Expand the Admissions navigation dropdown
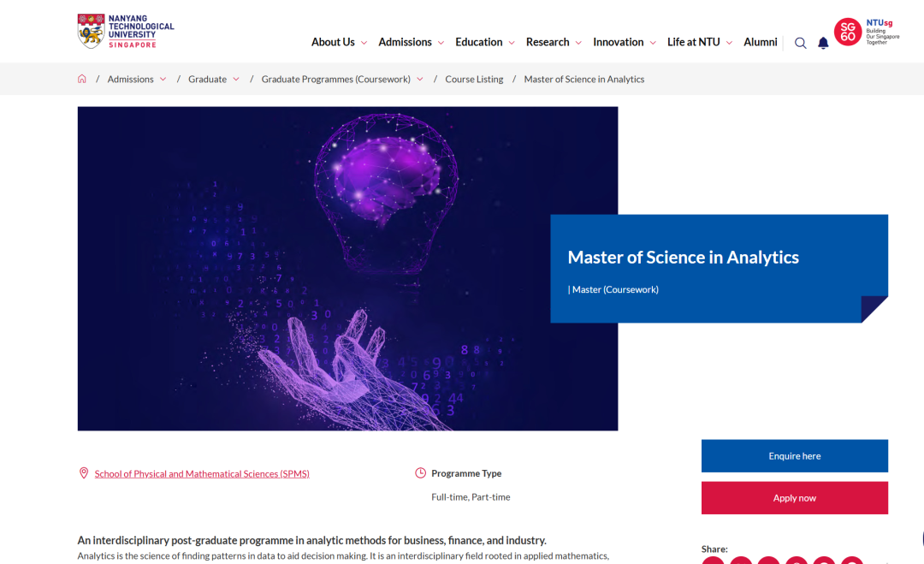The image size is (924, 564). pos(411,42)
